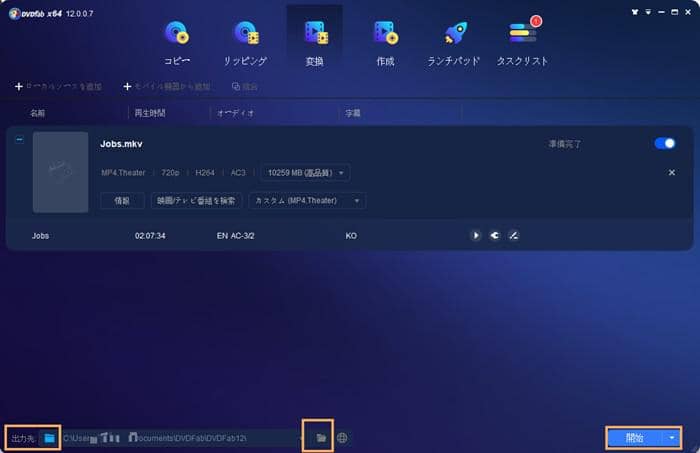Open the dropdown arrow beside 開始
The width and height of the screenshot is (700, 453).
click(x=672, y=438)
